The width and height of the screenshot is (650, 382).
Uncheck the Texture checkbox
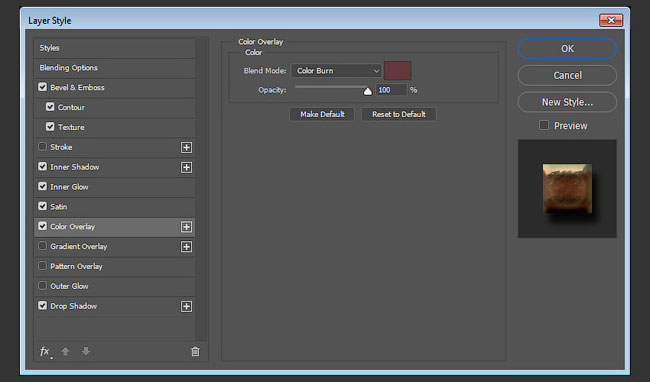pyautogui.click(x=50, y=127)
